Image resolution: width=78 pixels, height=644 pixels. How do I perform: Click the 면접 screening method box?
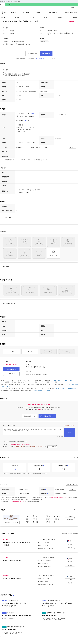30,352
